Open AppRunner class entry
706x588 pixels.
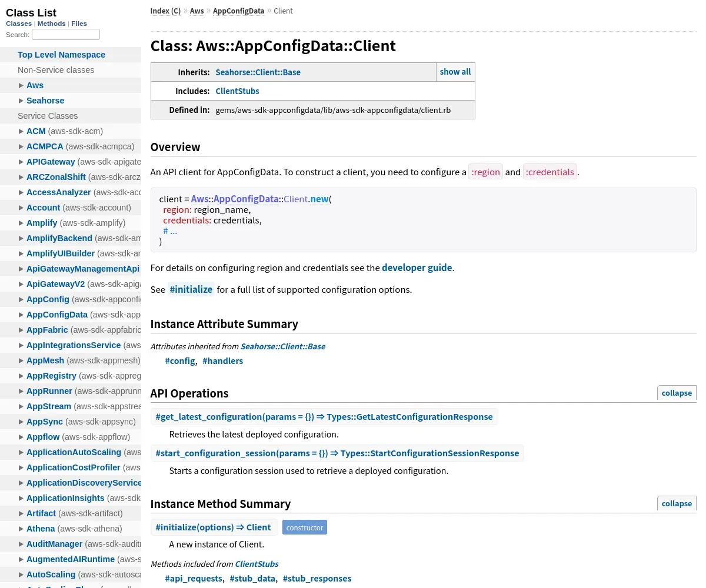pos(49,391)
